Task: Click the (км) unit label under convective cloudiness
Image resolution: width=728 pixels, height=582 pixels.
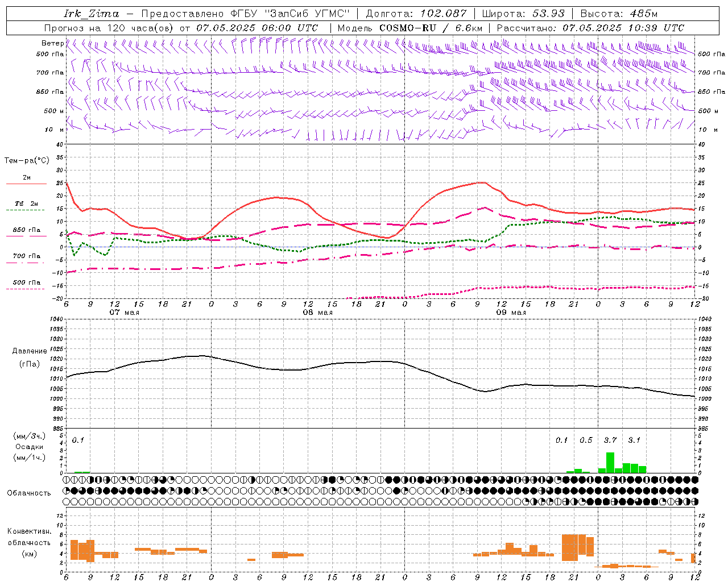Action: (29, 554)
